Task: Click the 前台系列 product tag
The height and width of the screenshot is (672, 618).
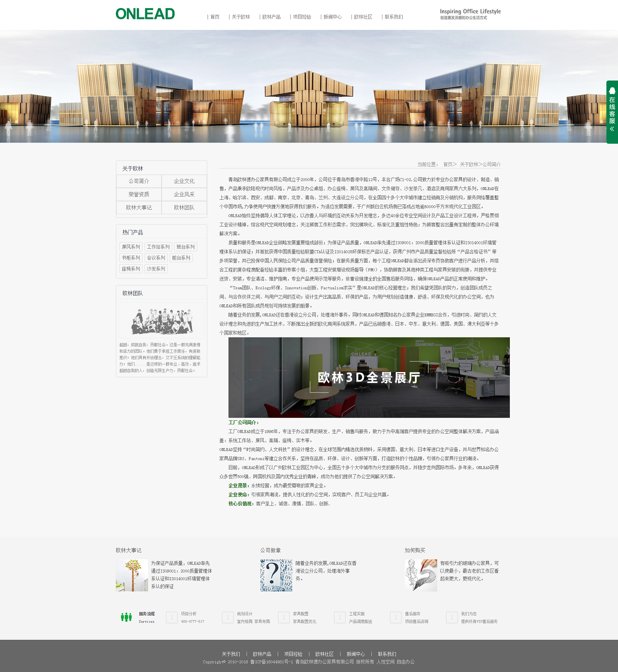Action: (x=181, y=258)
